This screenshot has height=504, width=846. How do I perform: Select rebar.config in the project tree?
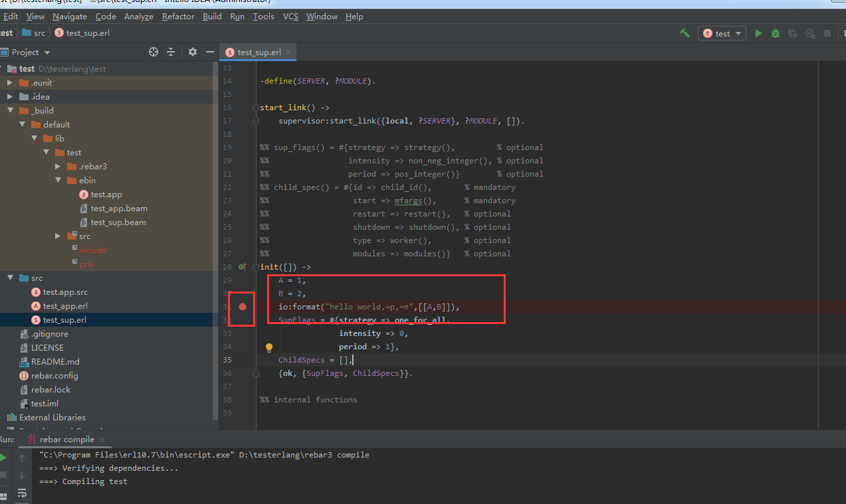(x=54, y=375)
